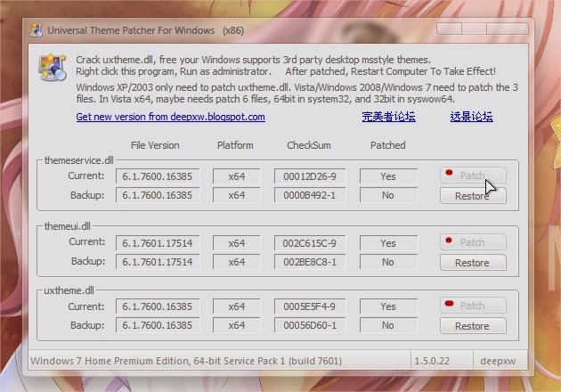This screenshot has width=561, height=392.
Task: Click the title bar application icon
Action: click(36, 30)
